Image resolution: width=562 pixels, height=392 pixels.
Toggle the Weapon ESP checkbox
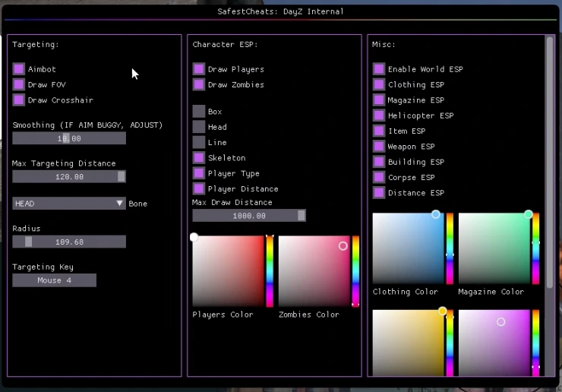(379, 147)
